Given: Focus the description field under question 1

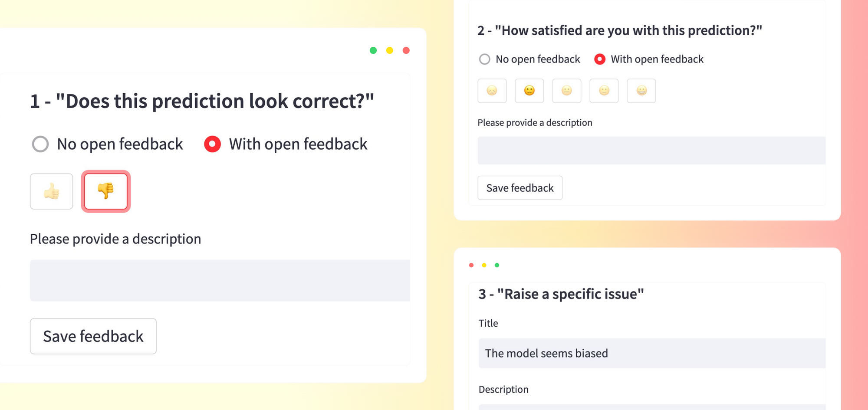Looking at the screenshot, I should click(220, 281).
